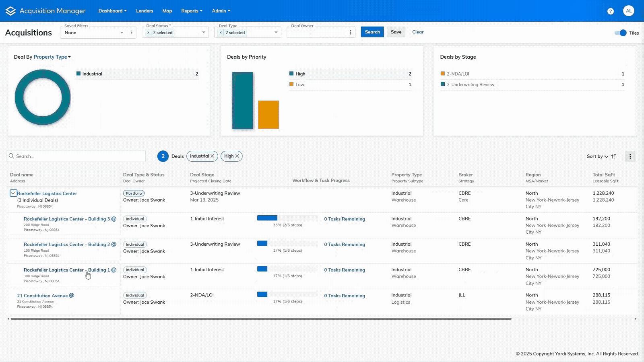The image size is (644, 362).
Task: Open the Map page
Action: tap(167, 11)
